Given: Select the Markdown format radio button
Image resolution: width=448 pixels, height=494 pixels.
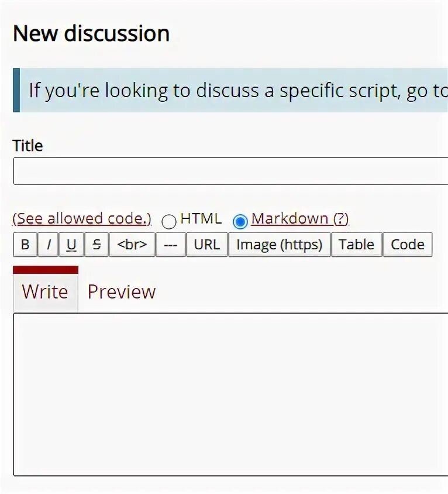Looking at the screenshot, I should pos(240,221).
